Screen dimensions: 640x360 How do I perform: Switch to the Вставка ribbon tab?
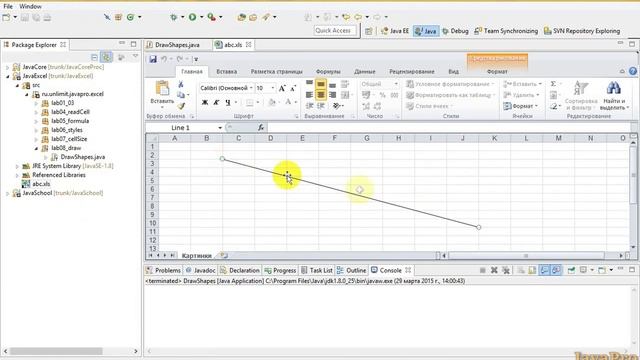tap(227, 71)
